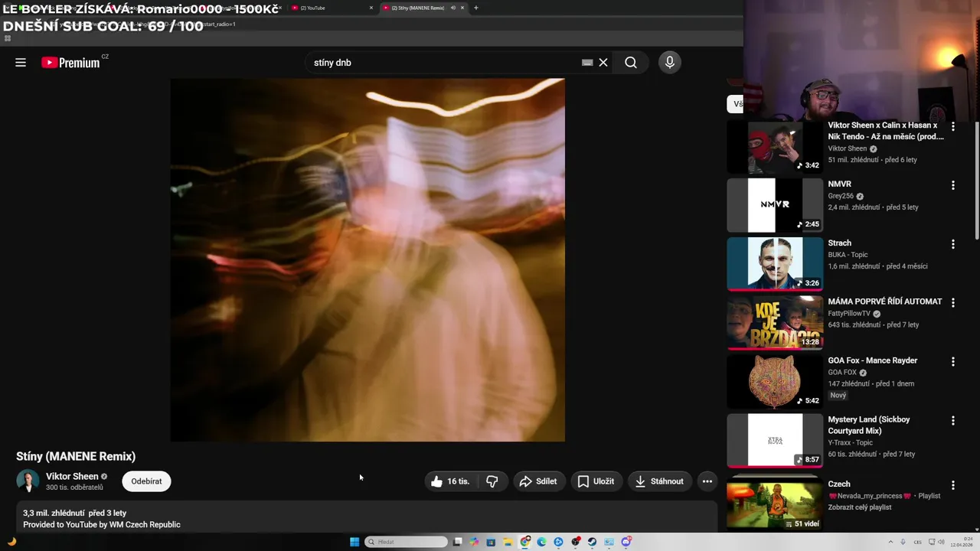Open Windows Start menu
The height and width of the screenshot is (551, 980).
pos(354,542)
